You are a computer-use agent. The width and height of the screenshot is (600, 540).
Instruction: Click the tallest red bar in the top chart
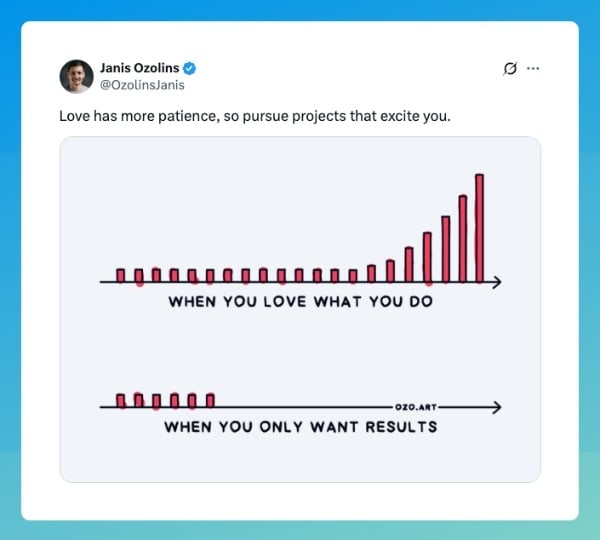coord(480,228)
